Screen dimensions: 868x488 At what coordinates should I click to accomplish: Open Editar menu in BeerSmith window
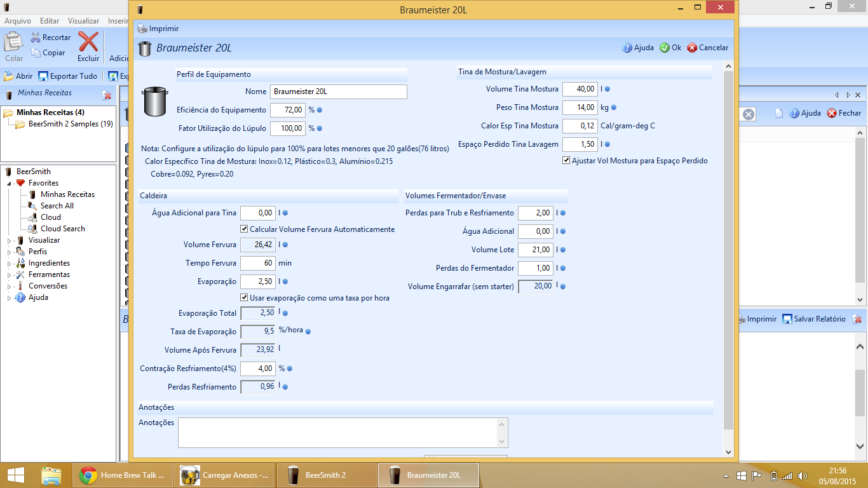[50, 21]
